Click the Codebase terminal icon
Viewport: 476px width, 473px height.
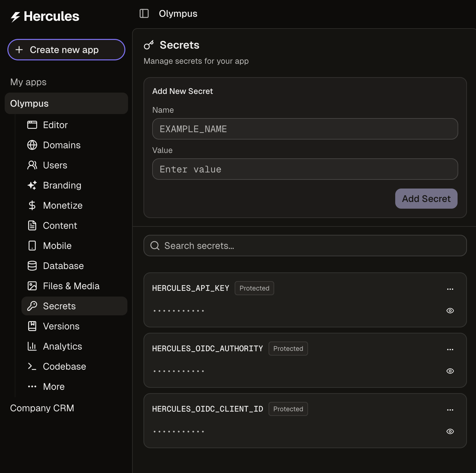pos(32,366)
